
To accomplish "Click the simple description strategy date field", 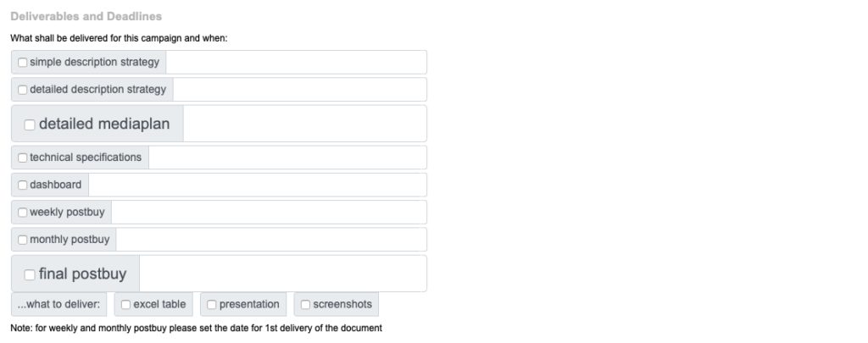I will (x=296, y=63).
